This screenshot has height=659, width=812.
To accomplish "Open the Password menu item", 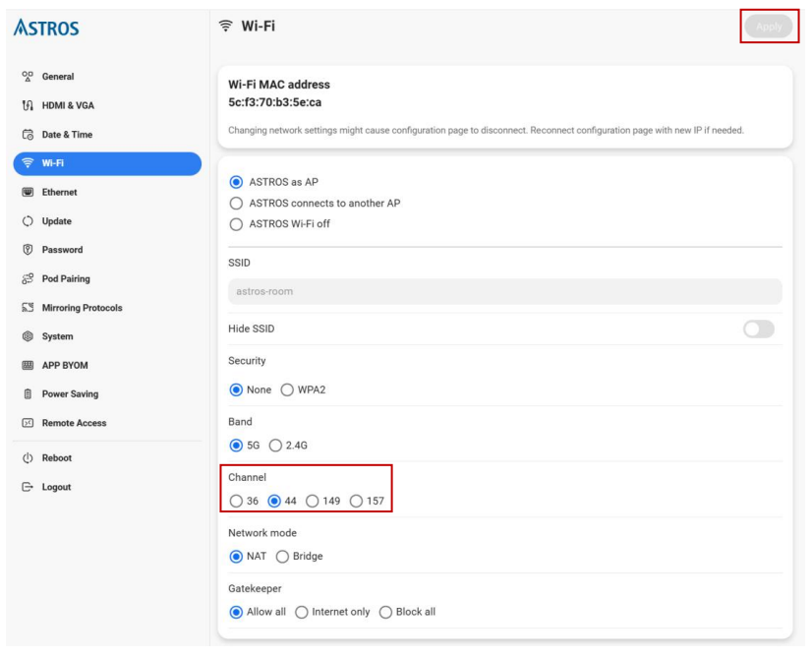I will click(107, 250).
